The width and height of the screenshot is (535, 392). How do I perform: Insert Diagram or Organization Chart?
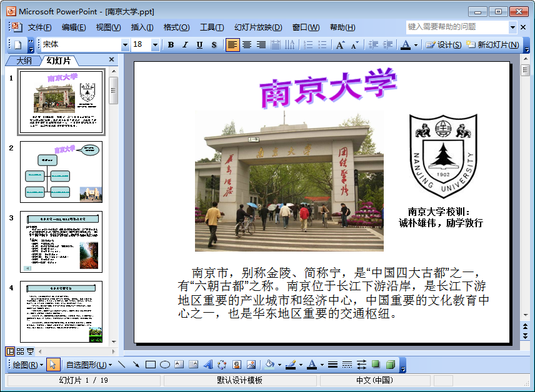[x=222, y=365]
